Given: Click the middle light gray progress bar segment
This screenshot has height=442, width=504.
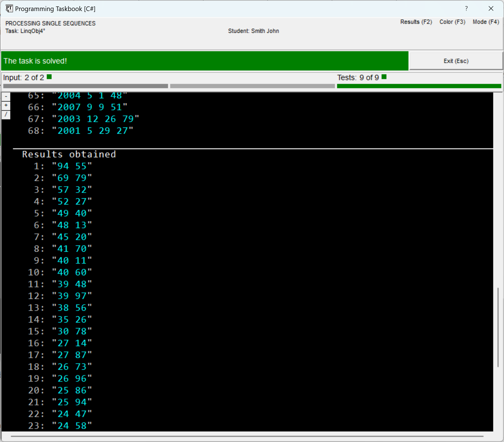Looking at the screenshot, I should coord(252,86).
